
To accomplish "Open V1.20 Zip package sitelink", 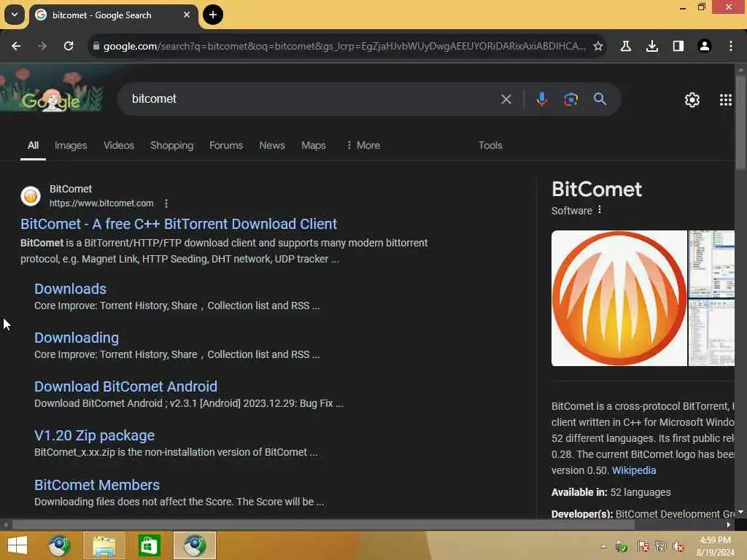I will [x=94, y=435].
